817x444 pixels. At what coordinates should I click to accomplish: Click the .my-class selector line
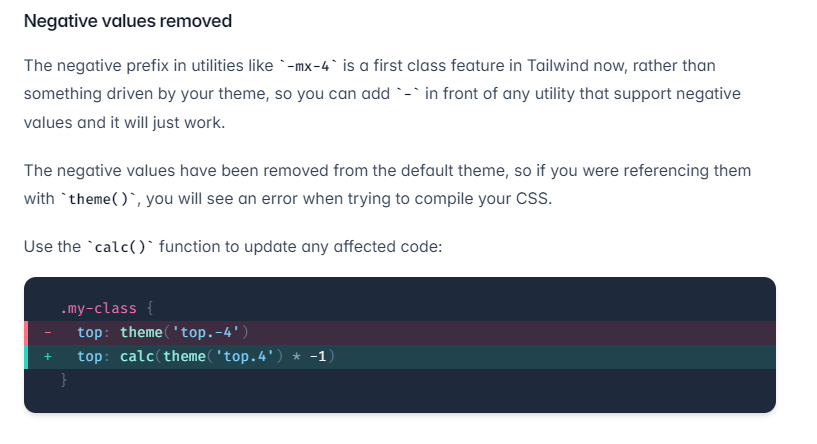point(107,309)
